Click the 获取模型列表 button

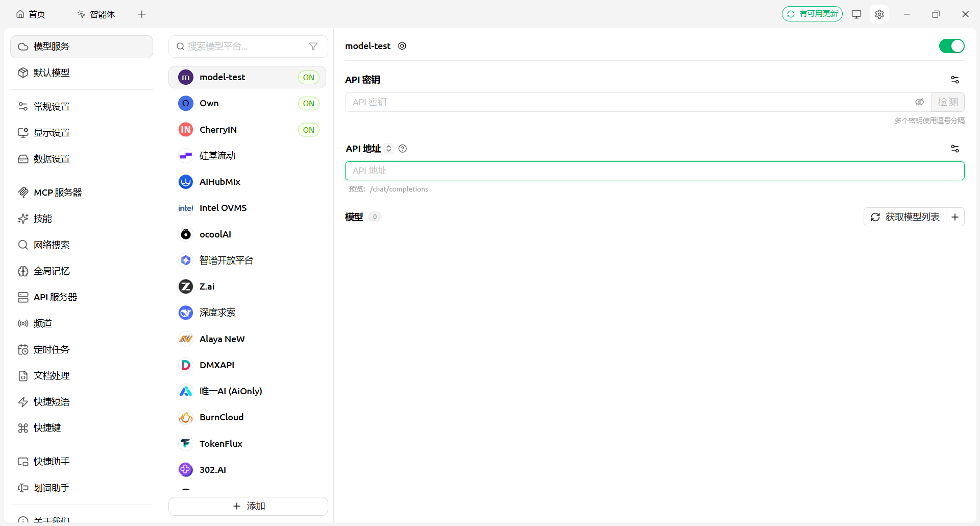(905, 217)
